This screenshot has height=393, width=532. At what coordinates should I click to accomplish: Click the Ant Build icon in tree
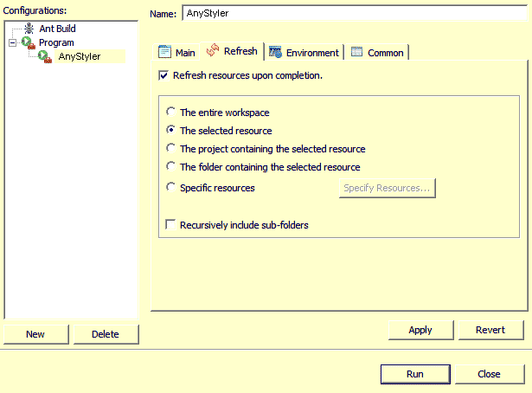[x=29, y=29]
